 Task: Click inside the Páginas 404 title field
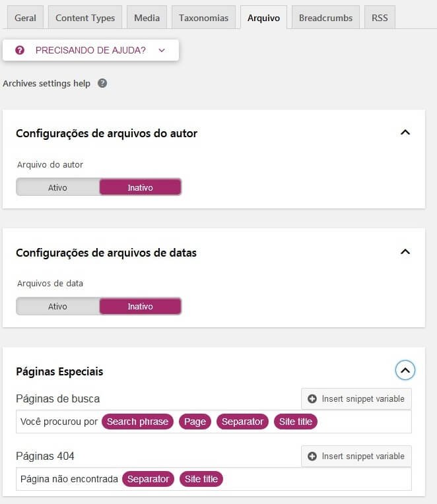click(213, 479)
